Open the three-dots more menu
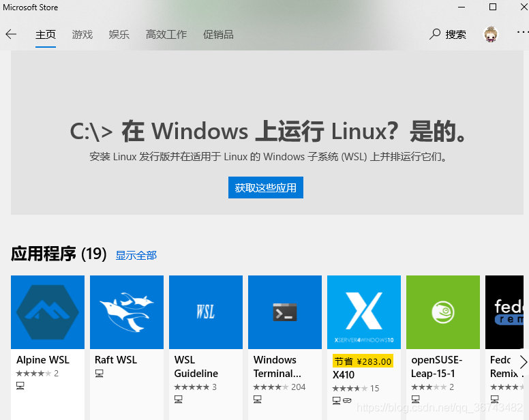529x420 pixels. pyautogui.click(x=523, y=32)
